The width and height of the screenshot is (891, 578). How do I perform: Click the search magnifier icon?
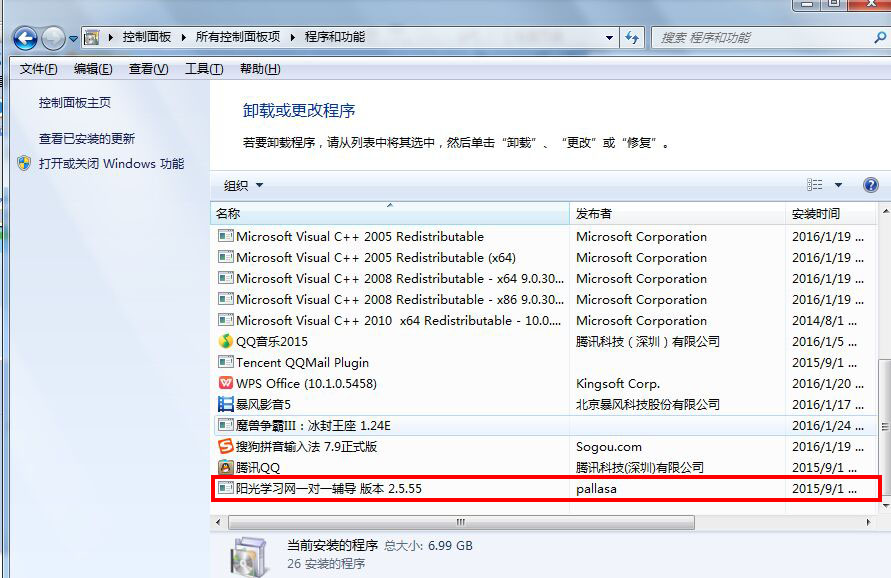pos(880,38)
